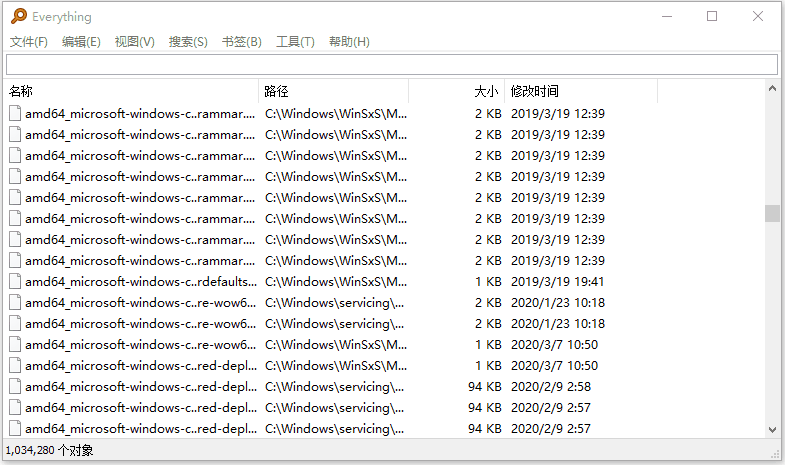Click the WinSxS path of the red-depl row

[336, 366]
